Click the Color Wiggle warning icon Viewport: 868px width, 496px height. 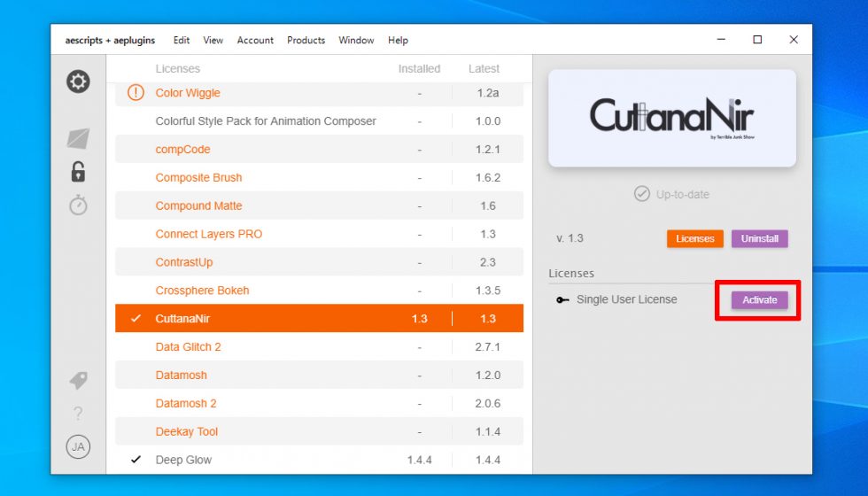136,92
